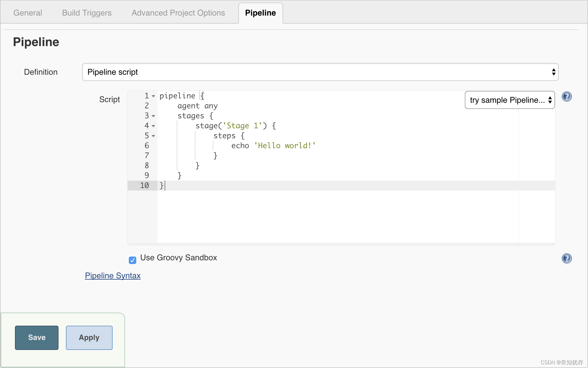Uncheck the Use Groovy Sandbox checkbox

tap(132, 260)
